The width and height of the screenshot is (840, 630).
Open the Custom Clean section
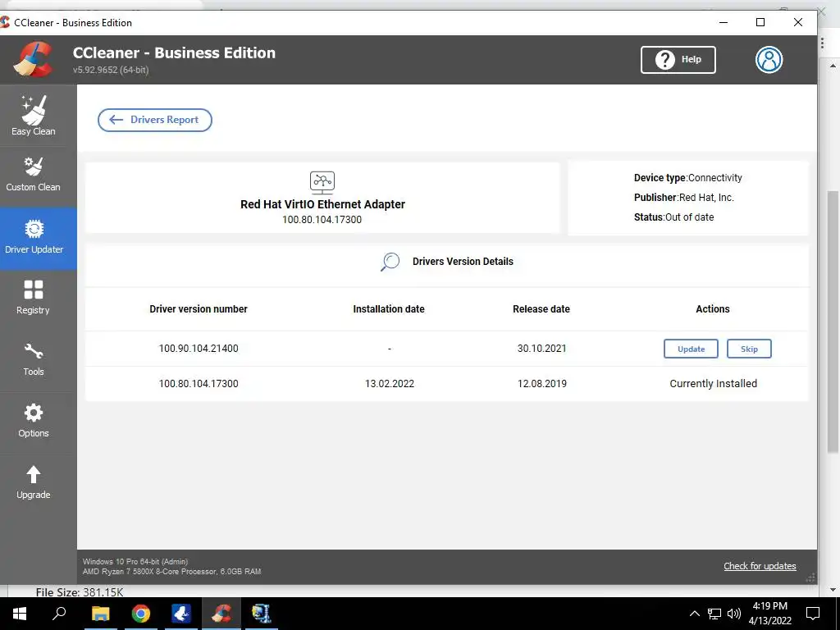pos(33,175)
